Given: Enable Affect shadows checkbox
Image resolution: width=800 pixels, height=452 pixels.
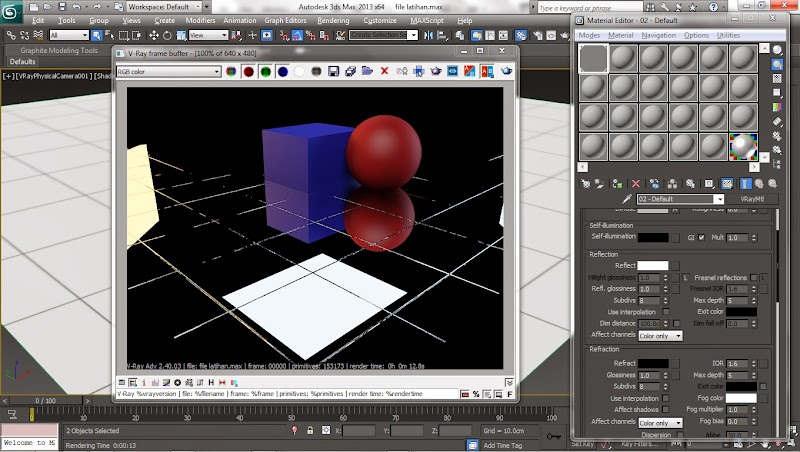Looking at the screenshot, I should (666, 409).
